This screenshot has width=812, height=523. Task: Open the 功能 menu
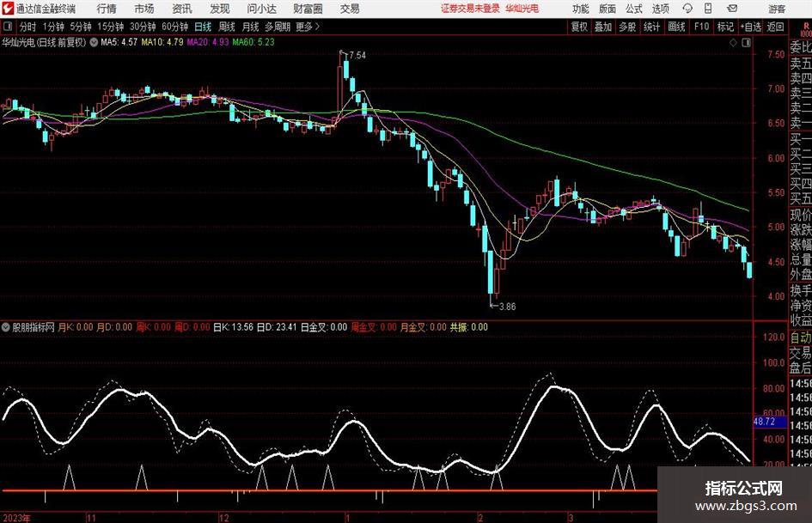click(x=581, y=9)
